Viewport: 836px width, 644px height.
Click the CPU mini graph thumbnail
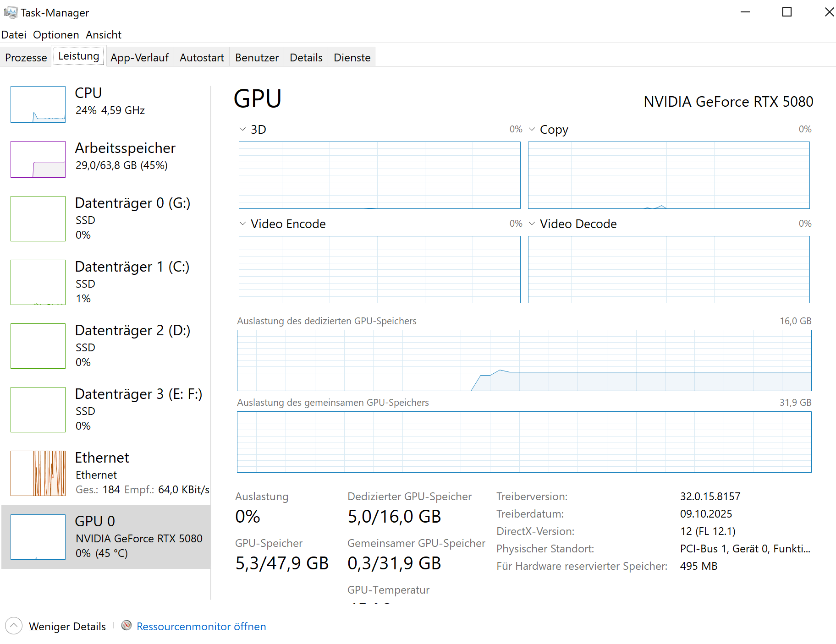[x=38, y=104]
